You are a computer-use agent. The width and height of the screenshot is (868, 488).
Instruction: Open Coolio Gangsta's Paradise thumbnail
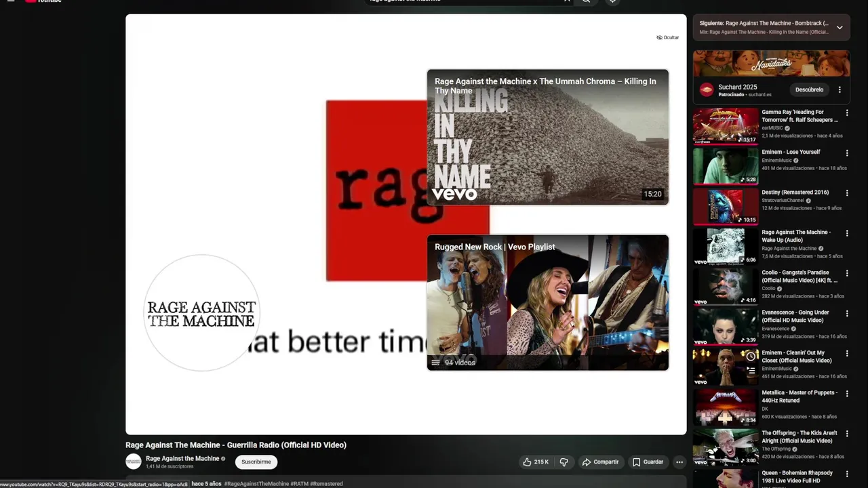click(726, 286)
